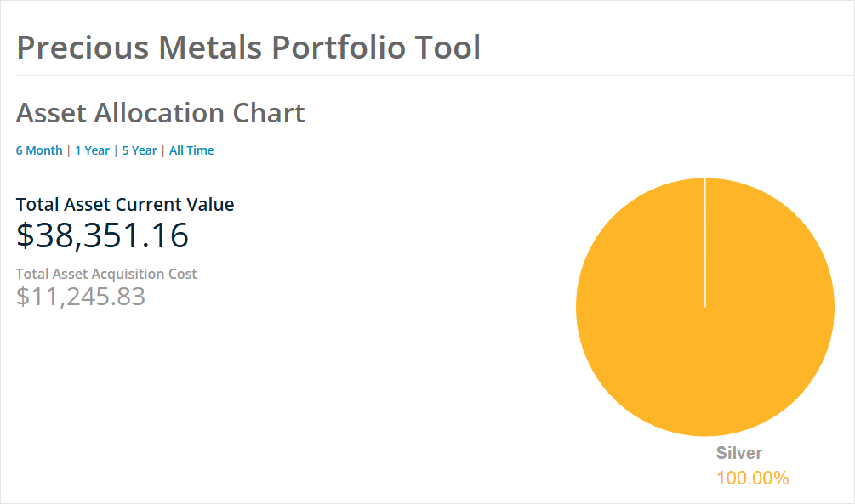This screenshot has width=855, height=504.
Task: View All Time asset allocation
Action: [x=191, y=150]
